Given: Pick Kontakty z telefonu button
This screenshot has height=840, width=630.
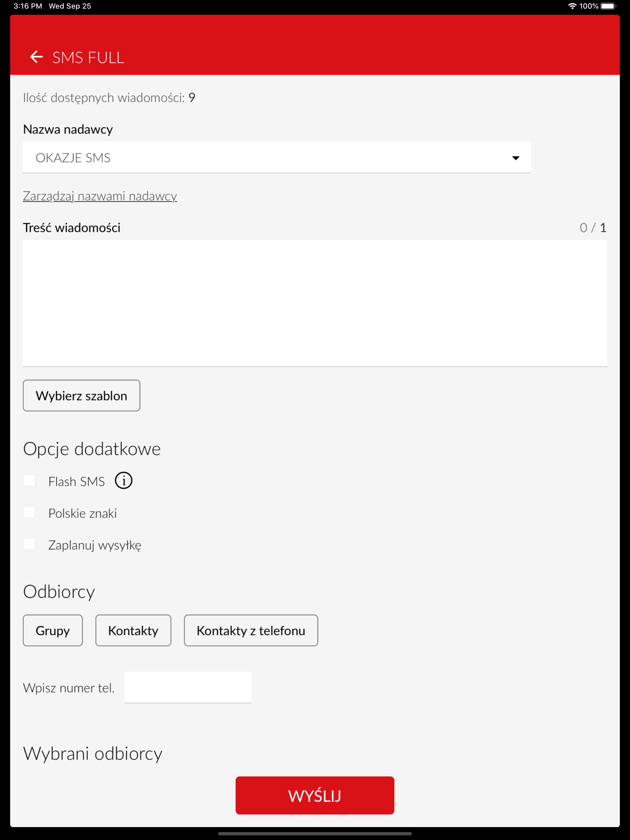Looking at the screenshot, I should click(x=251, y=630).
